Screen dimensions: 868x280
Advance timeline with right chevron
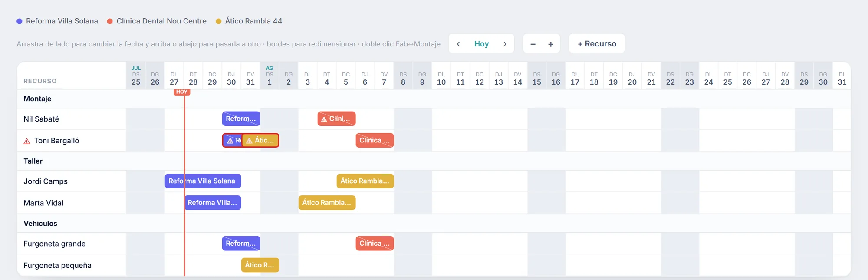coord(505,44)
